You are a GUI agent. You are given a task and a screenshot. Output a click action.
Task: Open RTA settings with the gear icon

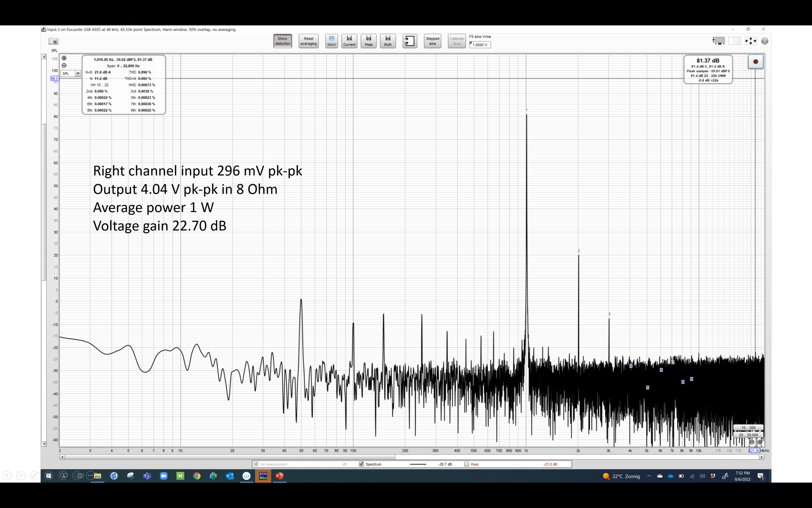765,41
